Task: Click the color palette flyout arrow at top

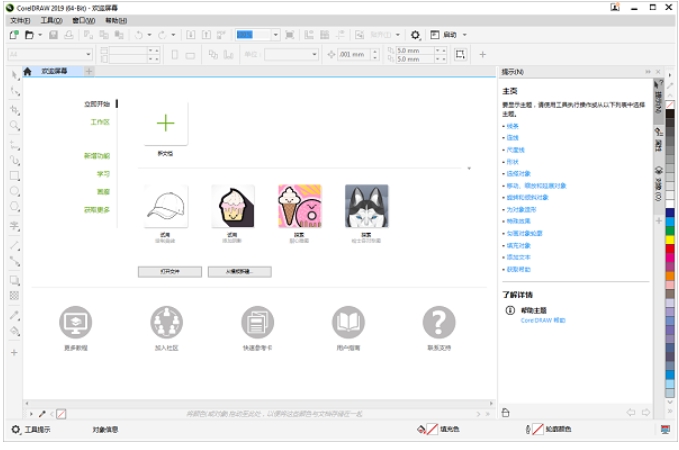Action: (670, 75)
